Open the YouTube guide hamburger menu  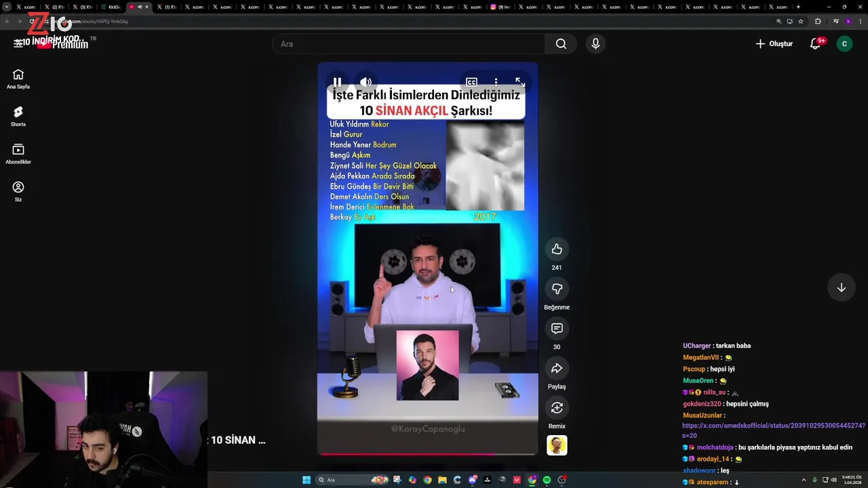pos(18,43)
